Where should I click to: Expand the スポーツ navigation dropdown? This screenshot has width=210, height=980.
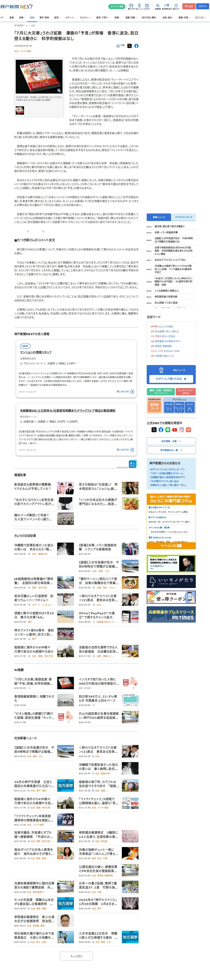click(70, 17)
